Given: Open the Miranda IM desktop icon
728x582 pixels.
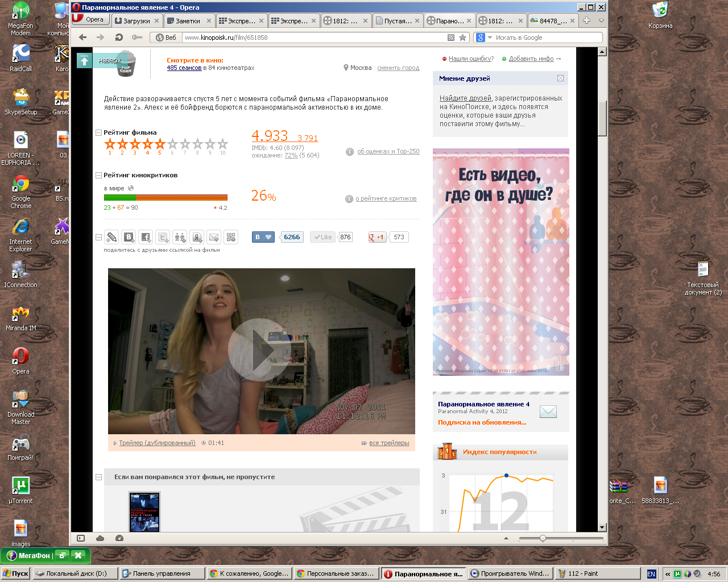Looking at the screenshot, I should coord(21,318).
